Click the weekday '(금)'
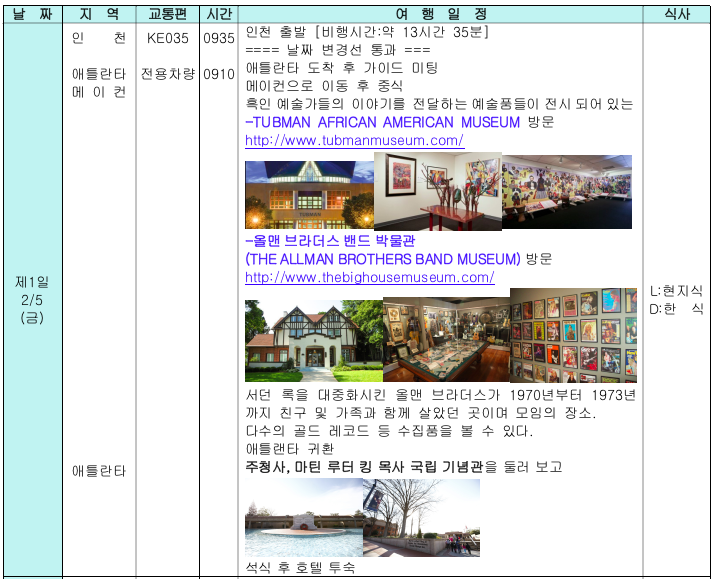The height and width of the screenshot is (579, 714). point(32,318)
